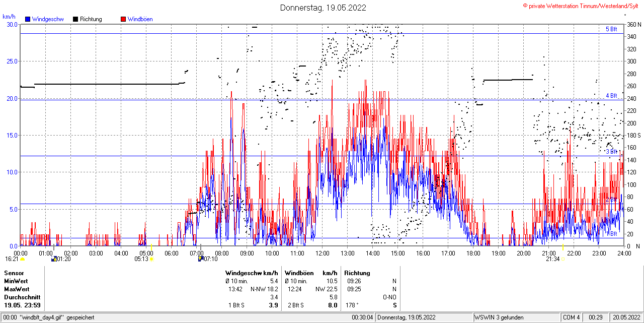Image resolution: width=644 pixels, height=323 pixels.
Task: Click the 1 Bft line label
Action: tap(611, 234)
